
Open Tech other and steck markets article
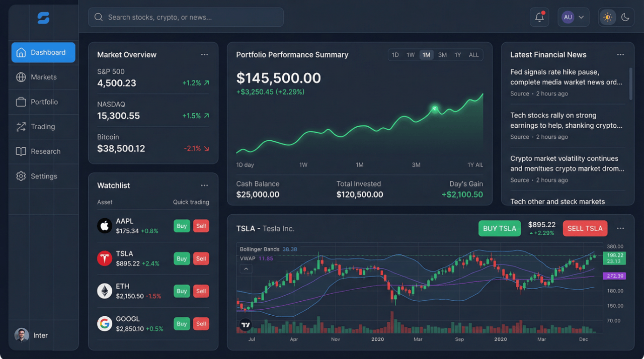coord(557,202)
